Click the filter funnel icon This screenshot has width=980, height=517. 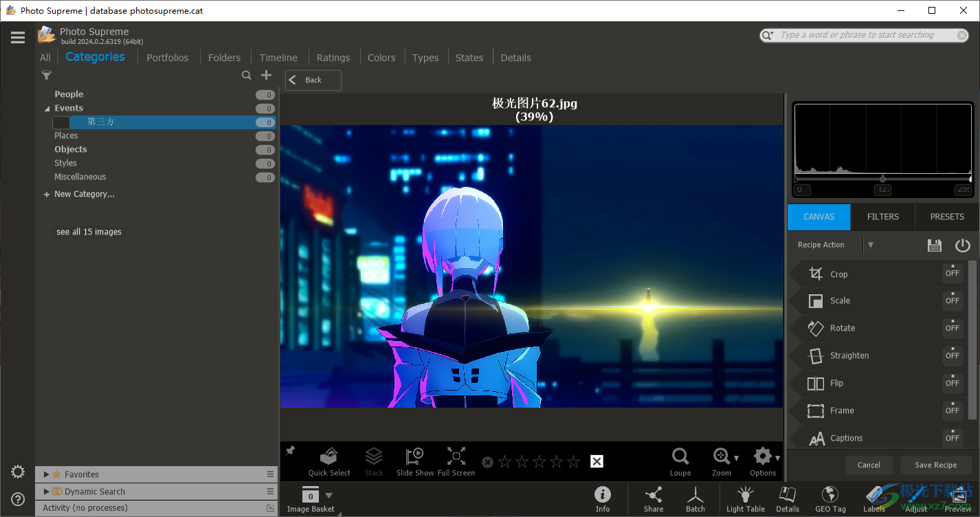pyautogui.click(x=46, y=76)
